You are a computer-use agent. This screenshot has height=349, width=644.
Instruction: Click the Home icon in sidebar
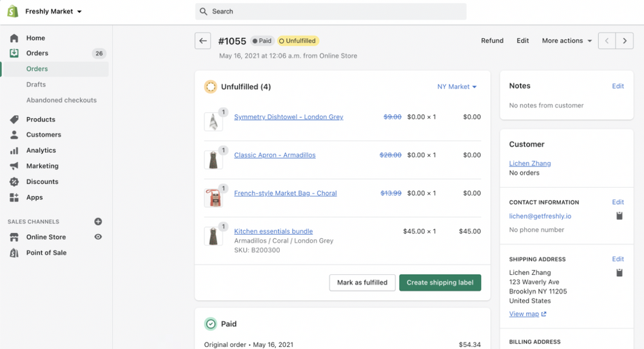(x=14, y=38)
